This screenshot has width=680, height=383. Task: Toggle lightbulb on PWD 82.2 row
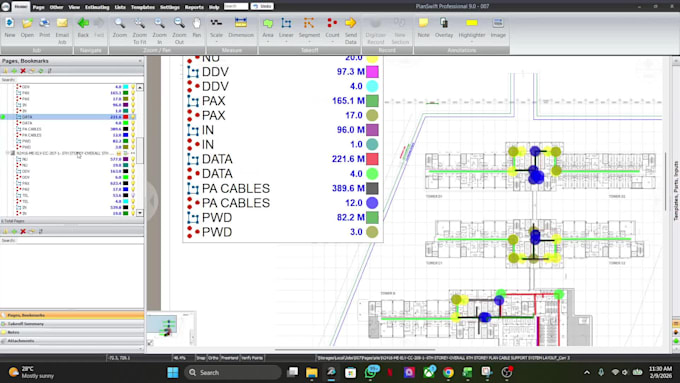pyautogui.click(x=133, y=141)
